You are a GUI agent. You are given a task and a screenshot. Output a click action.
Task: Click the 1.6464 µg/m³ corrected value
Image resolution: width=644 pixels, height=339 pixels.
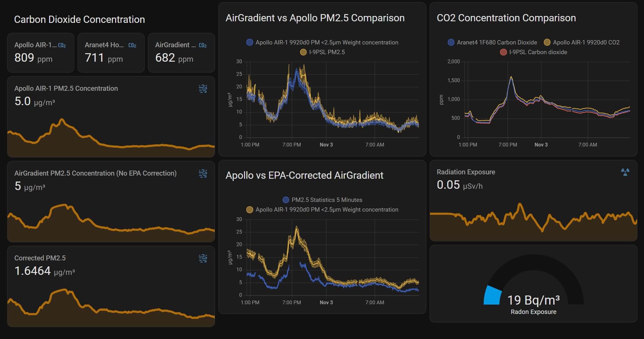coord(45,271)
